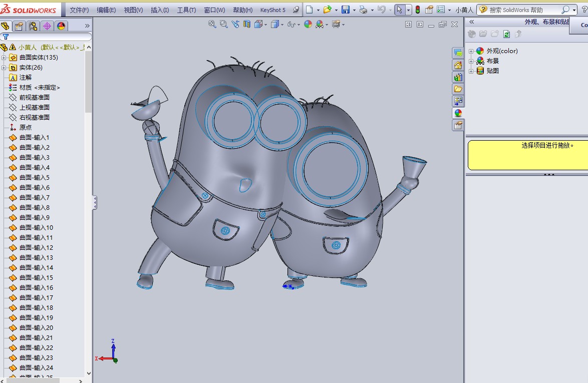This screenshot has height=383, width=588.
Task: Click the Display Style cube icon
Action: [275, 25]
